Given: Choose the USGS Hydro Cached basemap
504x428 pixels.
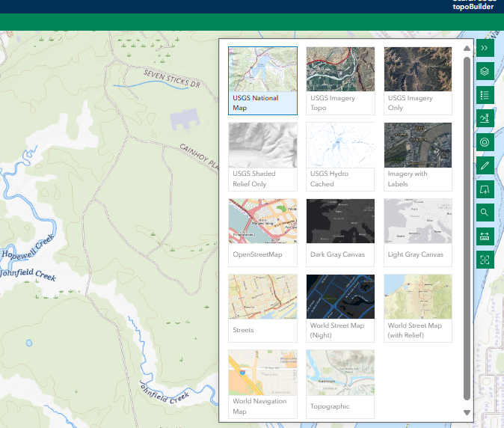Looking at the screenshot, I should pyautogui.click(x=340, y=156).
